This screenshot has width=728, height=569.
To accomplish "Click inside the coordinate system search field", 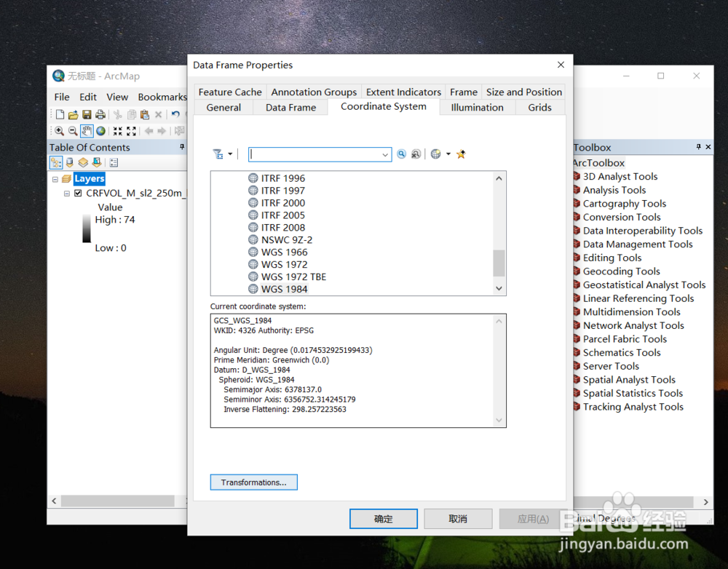I will tap(314, 154).
